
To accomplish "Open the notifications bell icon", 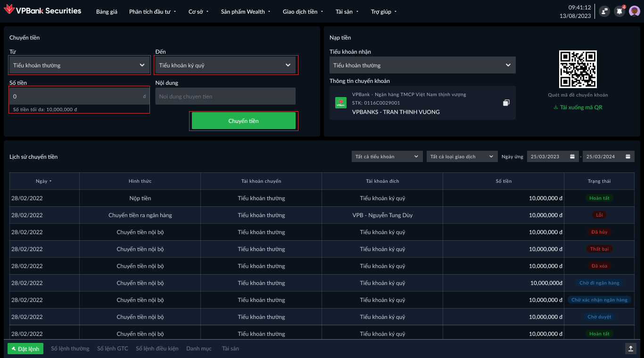I will click(619, 11).
